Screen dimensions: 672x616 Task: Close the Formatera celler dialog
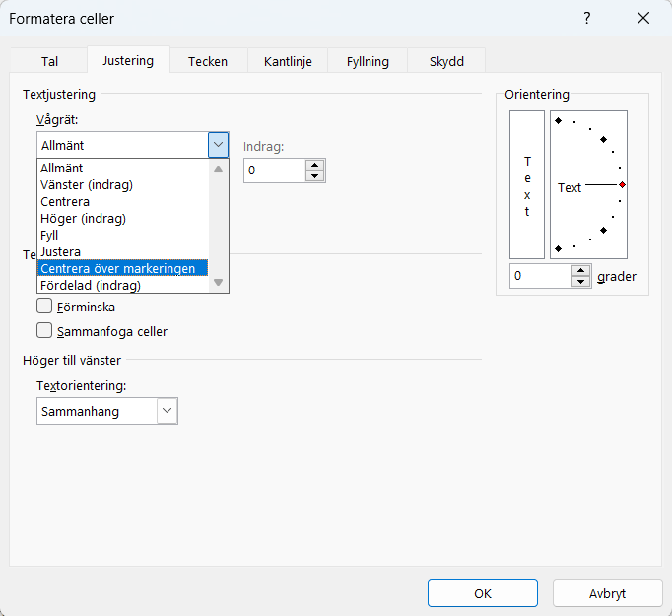(643, 18)
